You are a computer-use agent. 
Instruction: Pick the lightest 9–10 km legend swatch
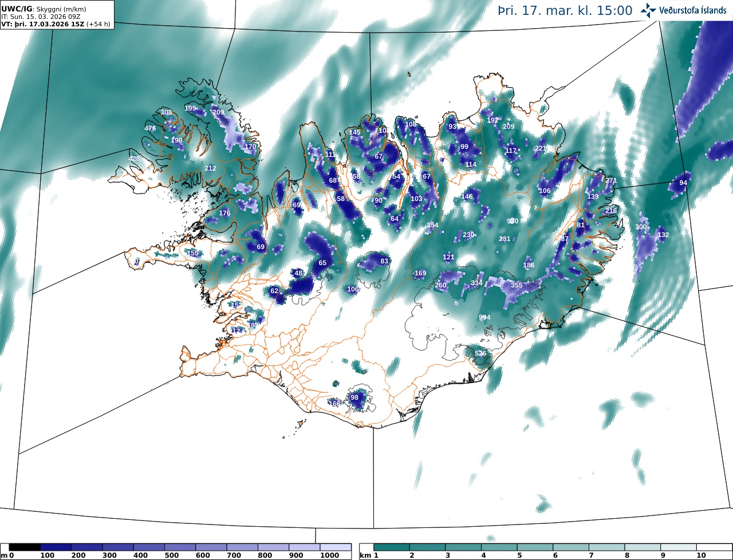[x=679, y=547]
